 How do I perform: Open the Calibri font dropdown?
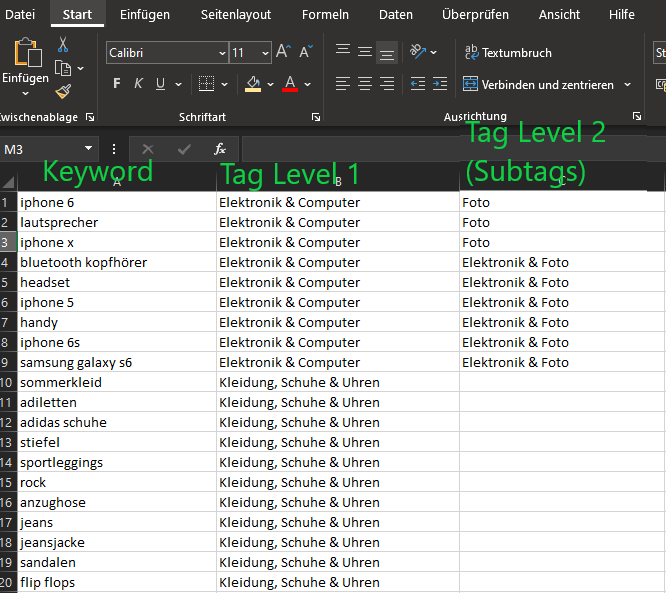click(222, 53)
